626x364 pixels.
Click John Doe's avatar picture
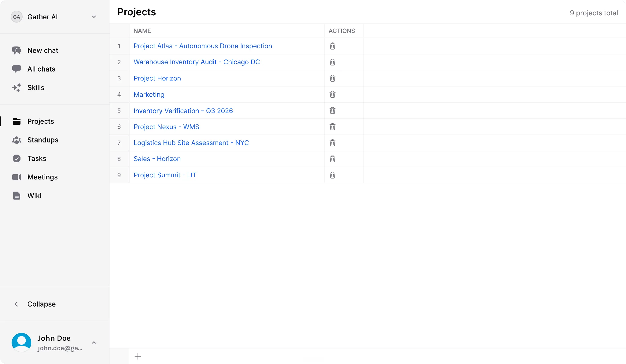coord(21,343)
